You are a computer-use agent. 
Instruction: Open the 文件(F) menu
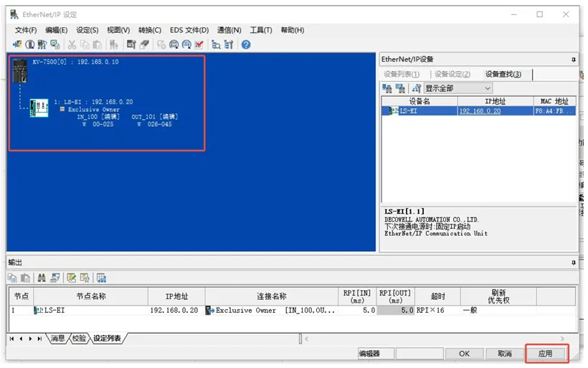coord(26,30)
